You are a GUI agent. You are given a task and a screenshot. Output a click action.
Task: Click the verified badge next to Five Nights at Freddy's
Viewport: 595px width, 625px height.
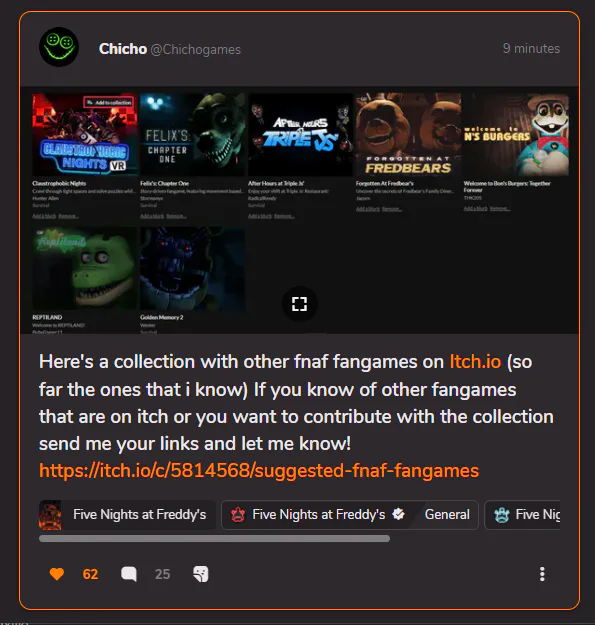pos(398,514)
